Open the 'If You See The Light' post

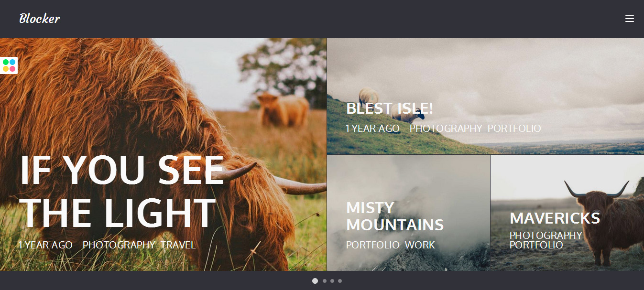[x=122, y=191]
